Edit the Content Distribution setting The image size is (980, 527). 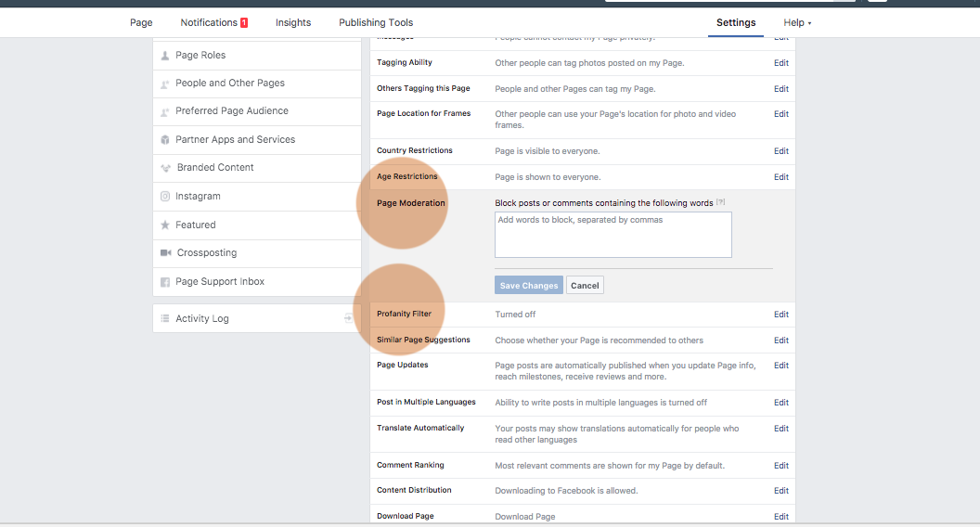coord(781,491)
